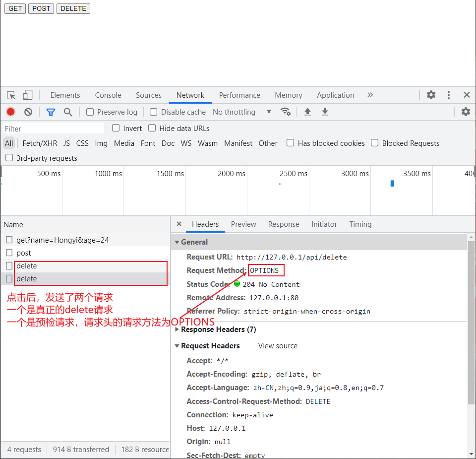The width and height of the screenshot is (476, 459).
Task: Click the DELETE button on the page
Action: (x=73, y=8)
